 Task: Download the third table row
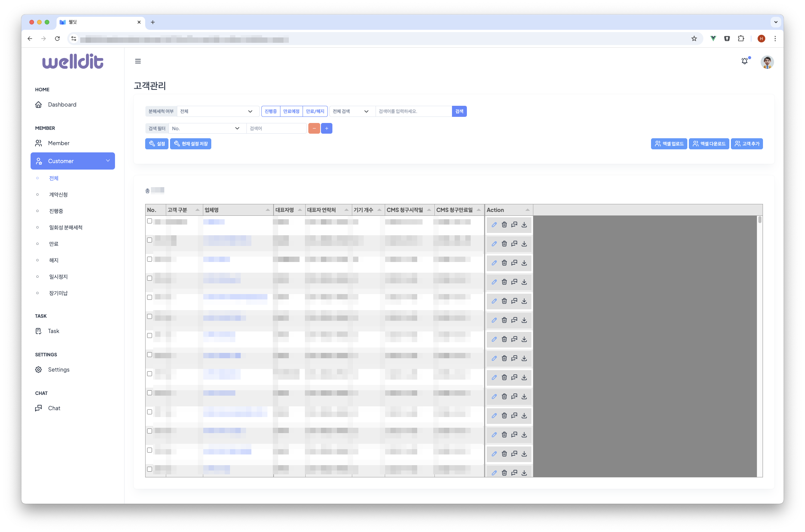[x=524, y=263]
